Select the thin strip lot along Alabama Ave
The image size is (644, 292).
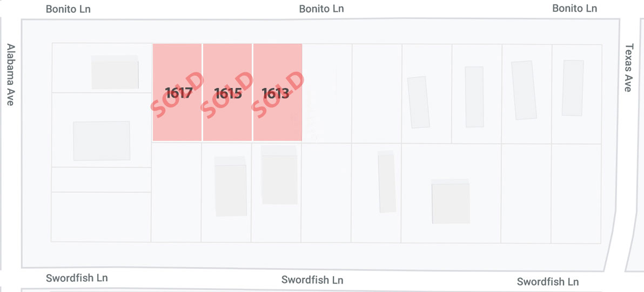pos(102,180)
